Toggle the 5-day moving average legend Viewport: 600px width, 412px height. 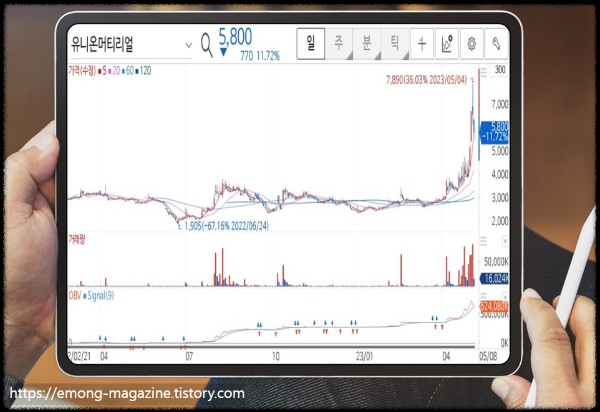[102, 71]
